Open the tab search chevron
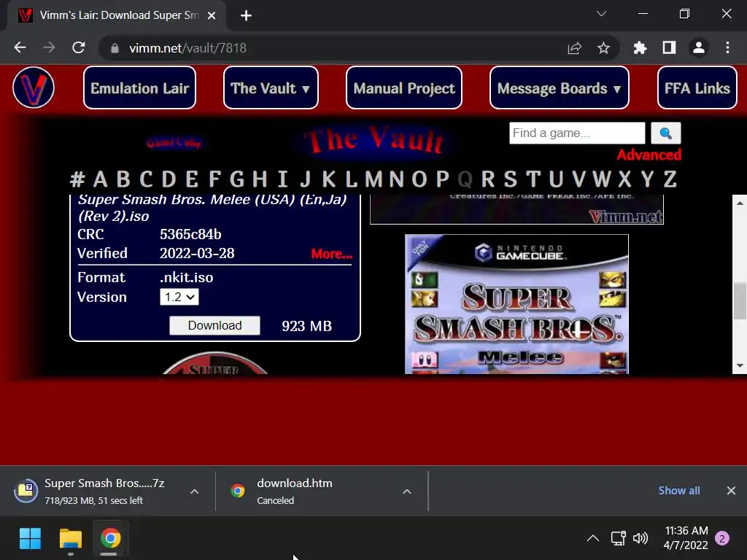The image size is (747, 560). point(601,14)
